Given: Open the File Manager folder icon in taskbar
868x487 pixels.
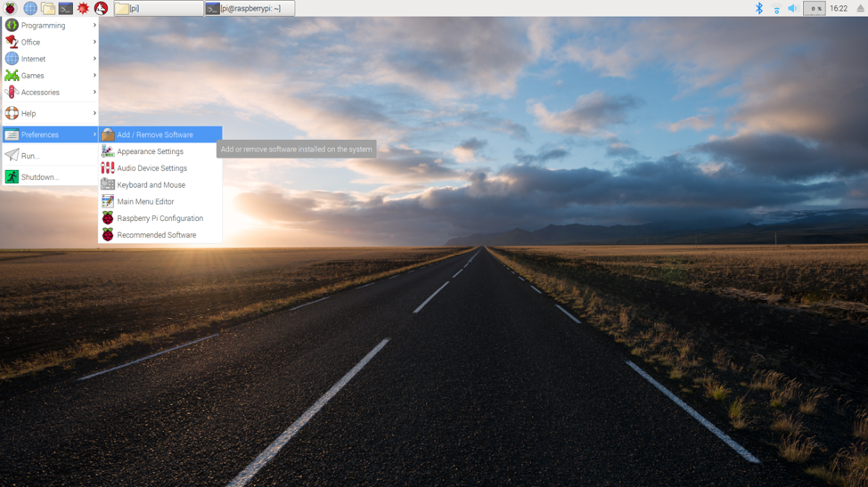Looking at the screenshot, I should pyautogui.click(x=48, y=8).
